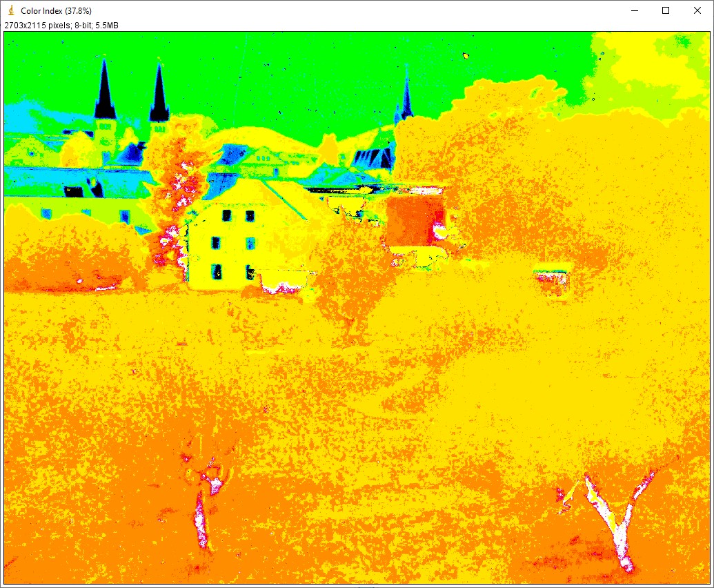Screen dimensions: 714x588
Task: Maximize the Color Index window
Action: [666, 10]
